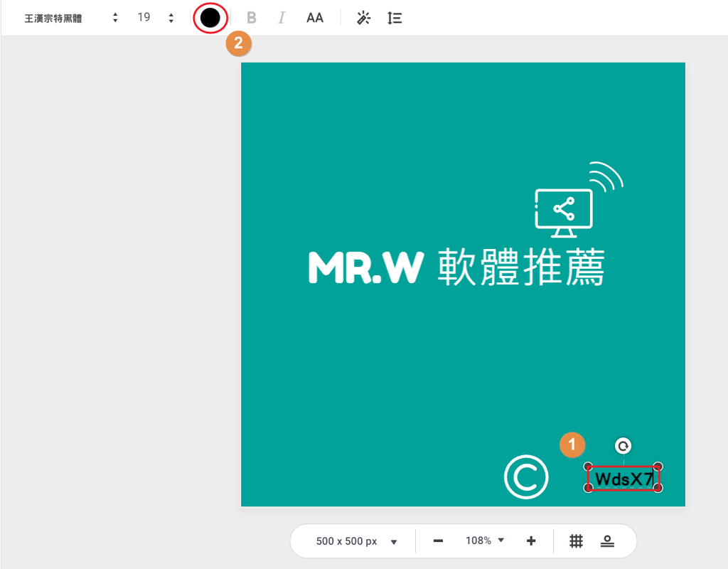The image size is (728, 569).
Task: Toggle italic text formatting
Action: tap(282, 18)
